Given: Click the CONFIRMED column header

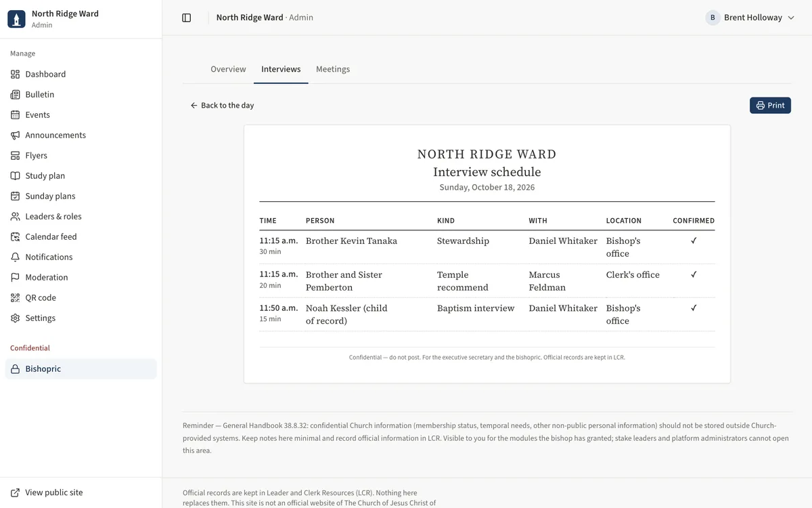Looking at the screenshot, I should [x=694, y=221].
